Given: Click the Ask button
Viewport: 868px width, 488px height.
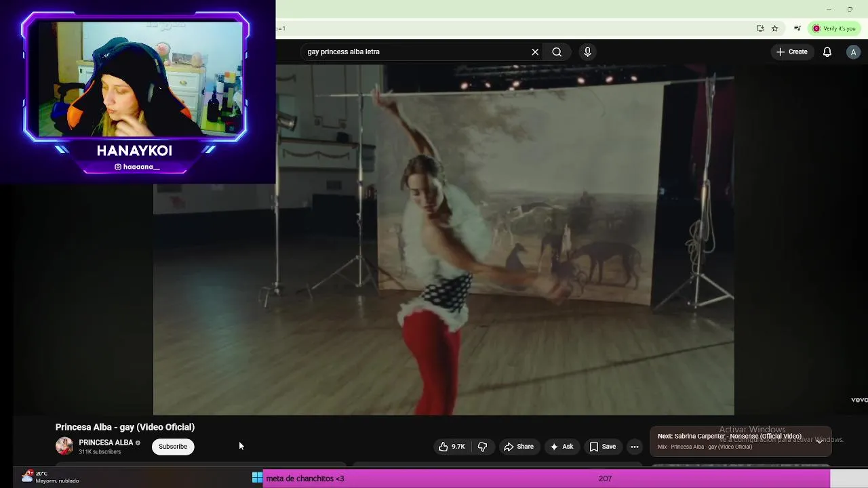Looking at the screenshot, I should tap(561, 447).
